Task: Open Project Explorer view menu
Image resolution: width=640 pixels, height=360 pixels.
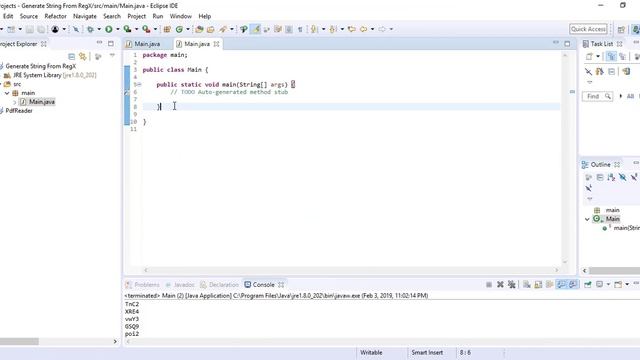Action: point(112,56)
